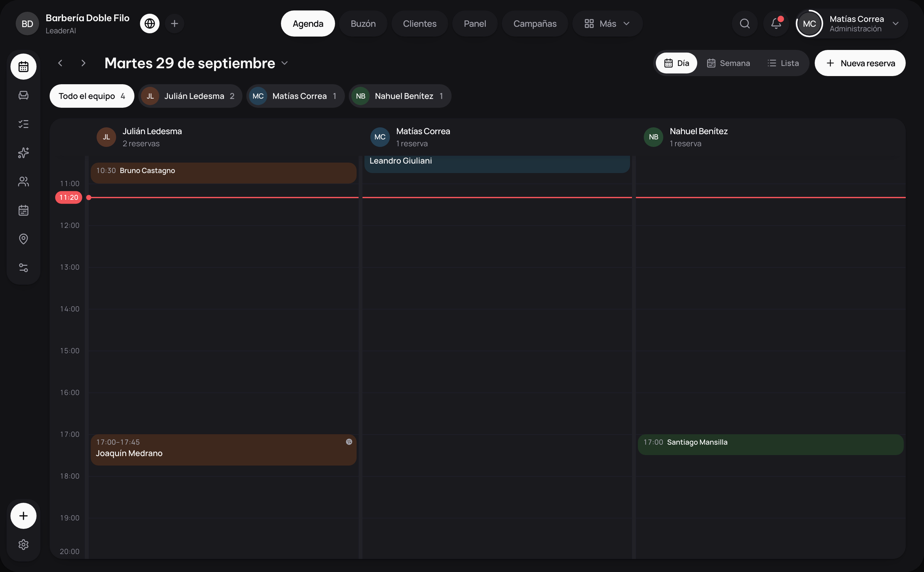Click the BD workspace avatar

coord(27,24)
